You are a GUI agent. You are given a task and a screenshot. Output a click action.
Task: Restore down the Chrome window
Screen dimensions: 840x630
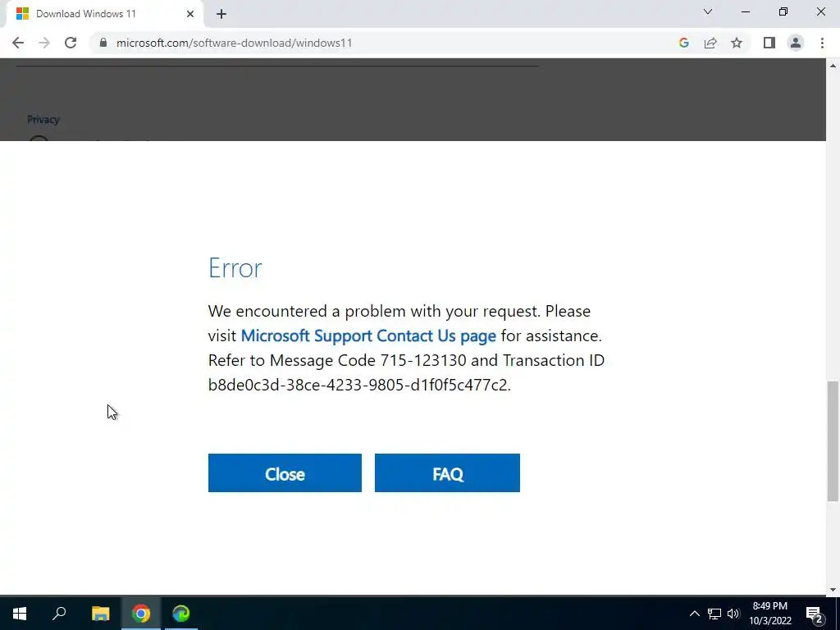tap(783, 11)
